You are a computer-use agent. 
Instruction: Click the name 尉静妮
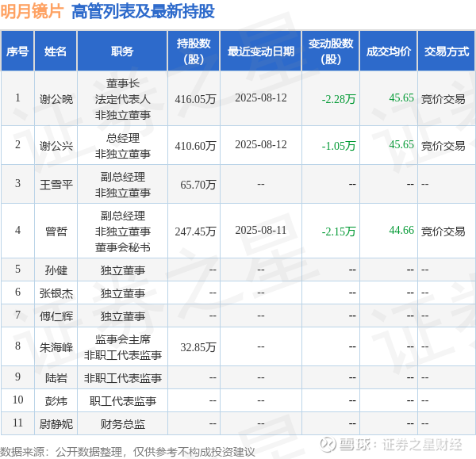pos(56,424)
